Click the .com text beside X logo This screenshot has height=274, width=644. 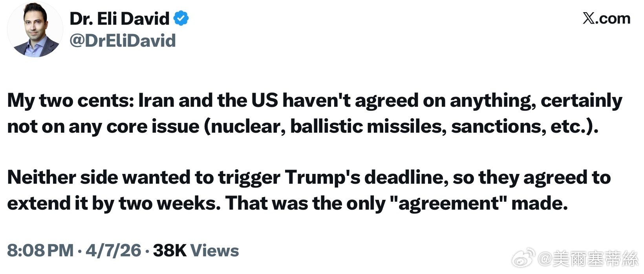[613, 18]
